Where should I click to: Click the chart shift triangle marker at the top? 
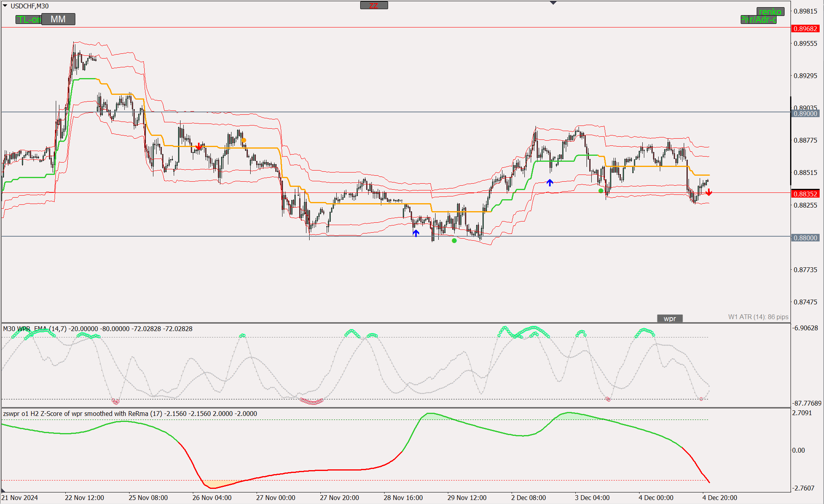(x=553, y=3)
